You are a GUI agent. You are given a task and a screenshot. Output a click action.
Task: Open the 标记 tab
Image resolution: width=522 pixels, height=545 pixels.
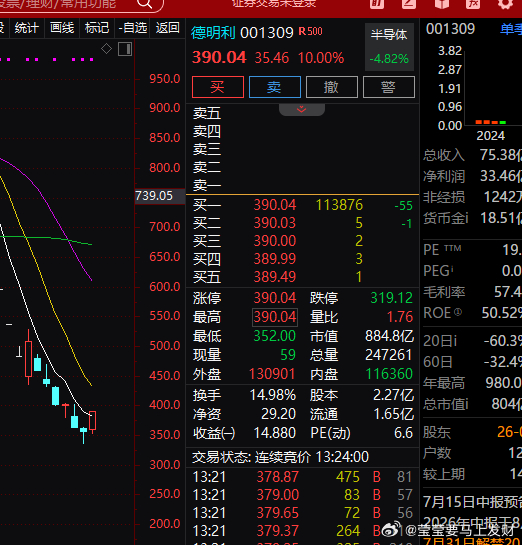pos(97,28)
